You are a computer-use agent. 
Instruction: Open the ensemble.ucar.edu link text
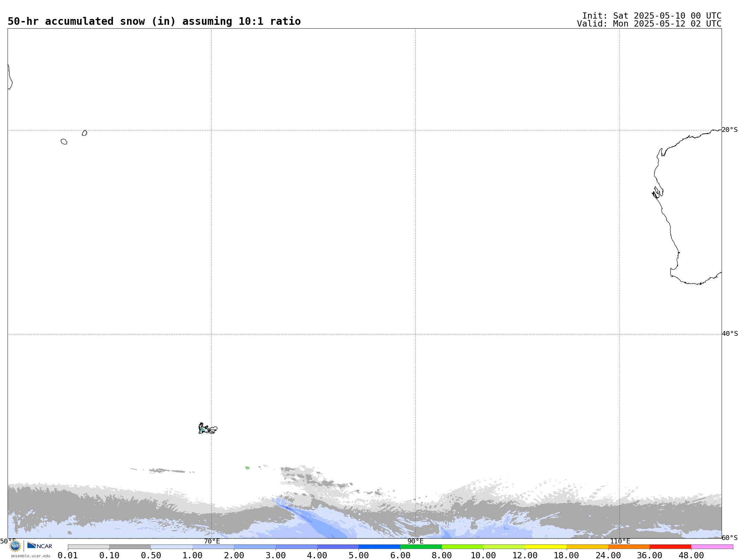[x=31, y=556]
